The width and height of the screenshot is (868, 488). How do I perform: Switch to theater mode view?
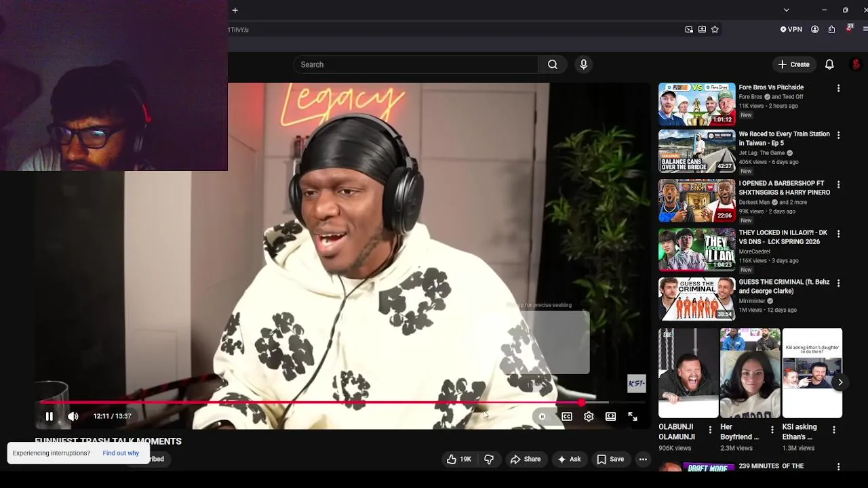click(x=610, y=416)
